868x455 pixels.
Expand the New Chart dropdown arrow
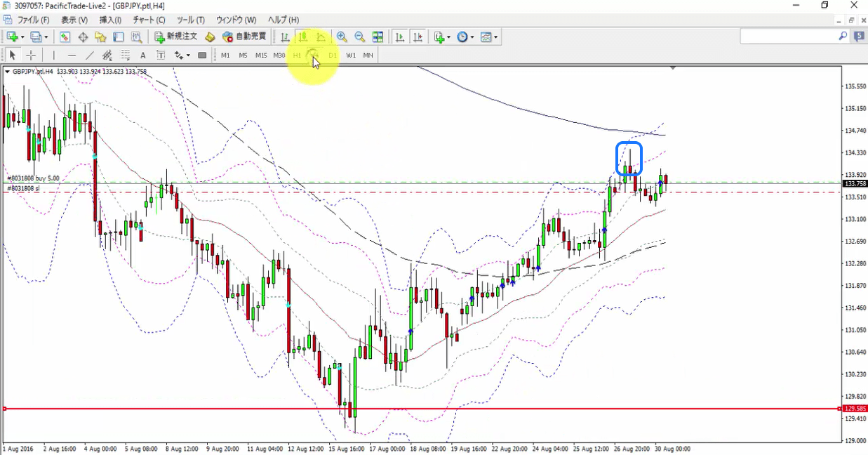click(22, 37)
